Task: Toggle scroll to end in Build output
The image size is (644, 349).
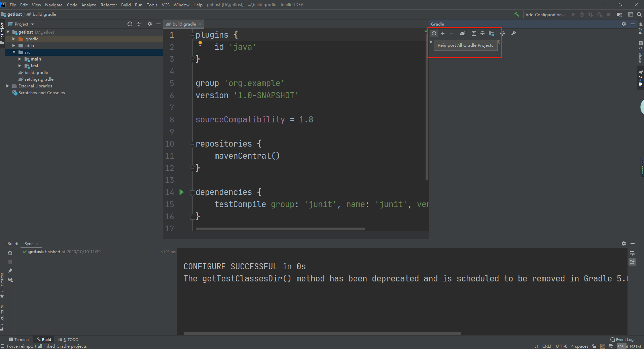Action: [632, 262]
